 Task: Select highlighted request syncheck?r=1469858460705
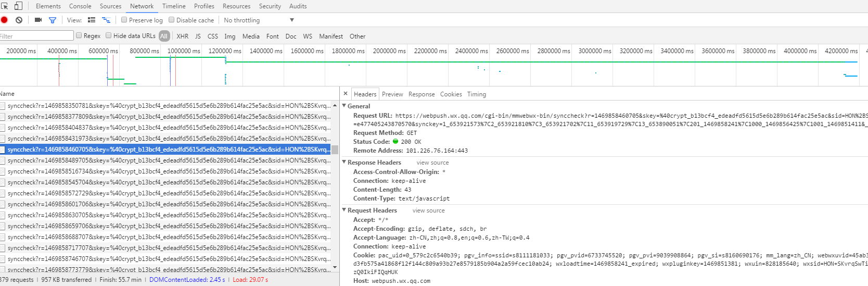tap(165, 149)
